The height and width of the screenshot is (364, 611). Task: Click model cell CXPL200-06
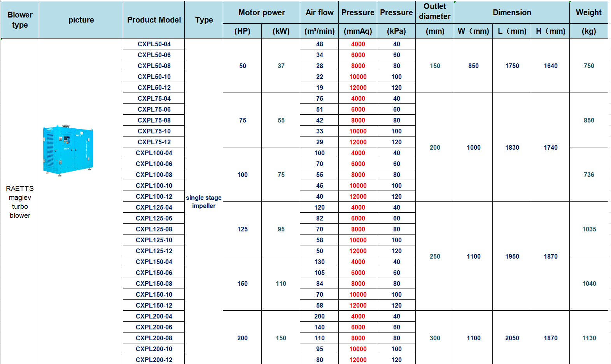pyautogui.click(x=154, y=327)
